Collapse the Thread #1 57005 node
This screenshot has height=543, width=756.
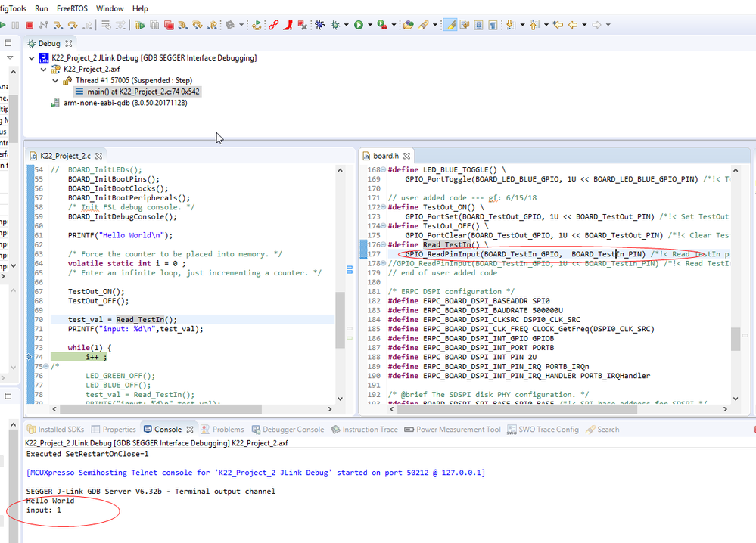55,80
